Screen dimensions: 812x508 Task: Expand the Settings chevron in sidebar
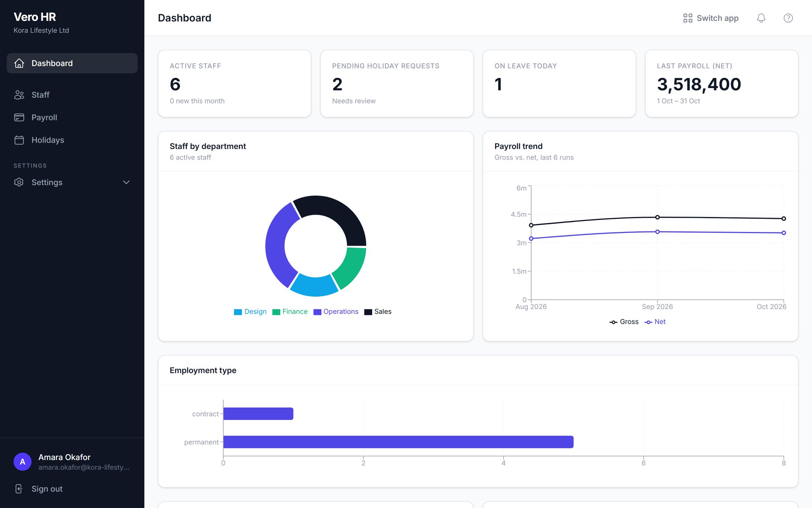point(126,182)
